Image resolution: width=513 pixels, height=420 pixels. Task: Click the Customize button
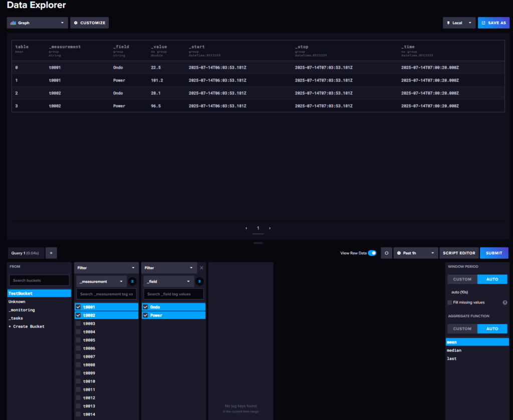[x=89, y=23]
